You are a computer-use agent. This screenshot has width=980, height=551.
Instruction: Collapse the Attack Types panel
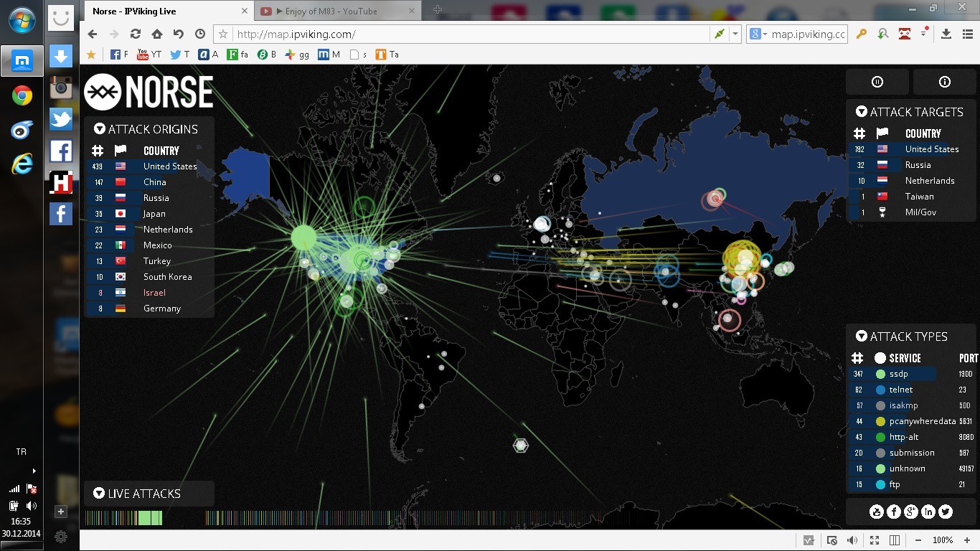[861, 336]
